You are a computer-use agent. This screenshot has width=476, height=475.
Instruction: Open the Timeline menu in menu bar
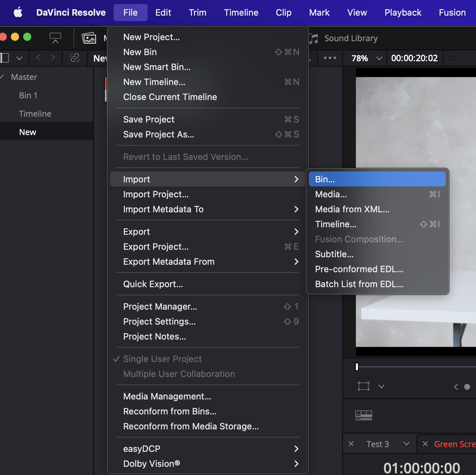(x=241, y=13)
